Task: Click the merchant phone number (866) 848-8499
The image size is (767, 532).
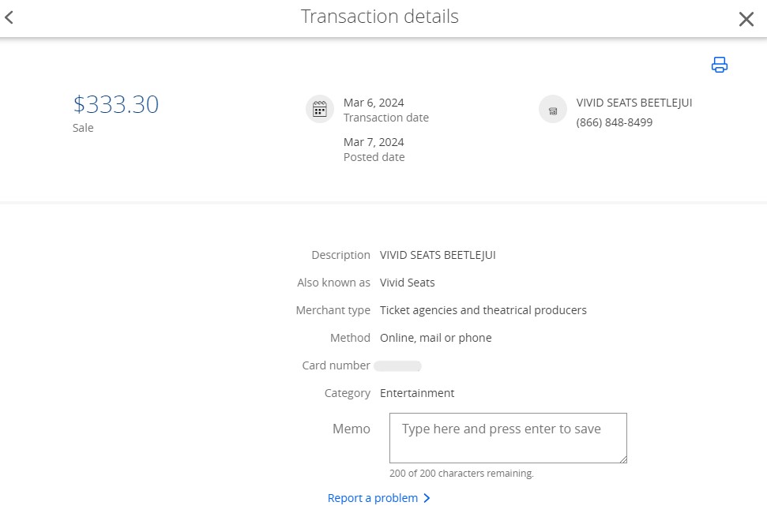Action: tap(615, 122)
